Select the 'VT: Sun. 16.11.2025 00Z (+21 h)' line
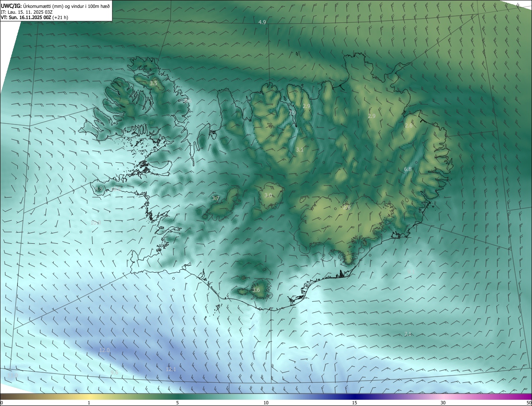 (34, 17)
